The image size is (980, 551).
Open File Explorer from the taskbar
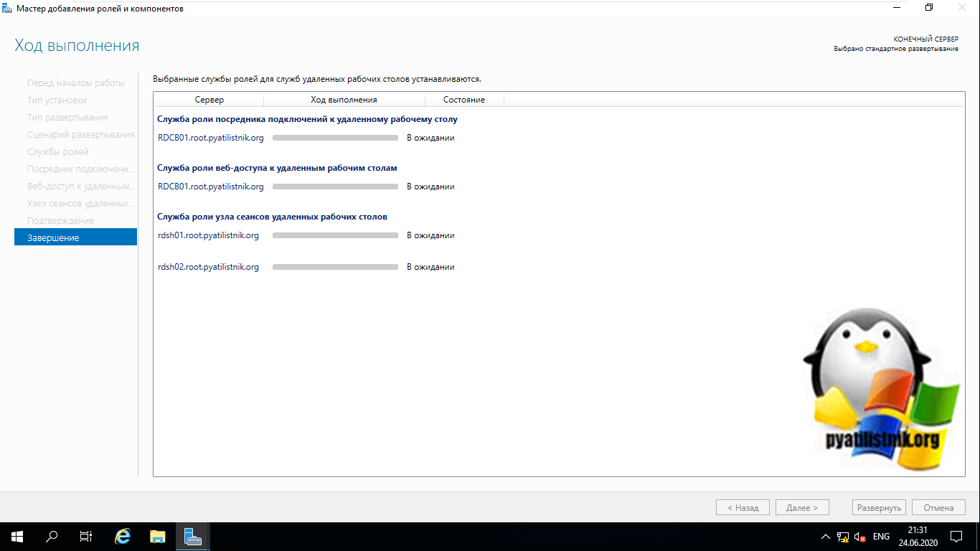tap(158, 536)
